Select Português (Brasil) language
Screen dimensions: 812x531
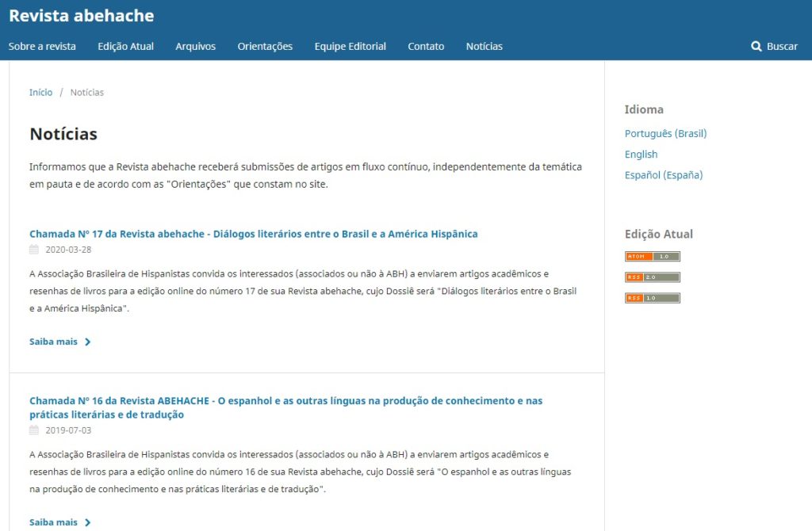665,134
